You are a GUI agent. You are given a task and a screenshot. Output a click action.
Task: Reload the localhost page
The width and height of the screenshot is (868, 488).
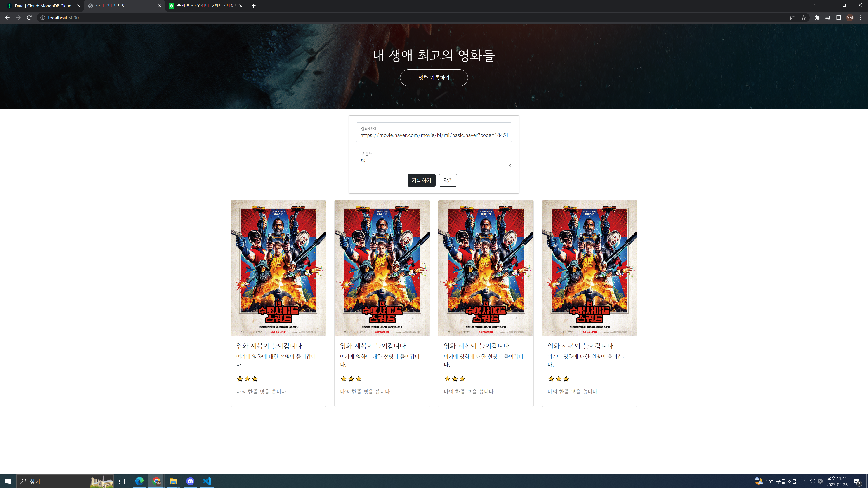[x=29, y=18]
